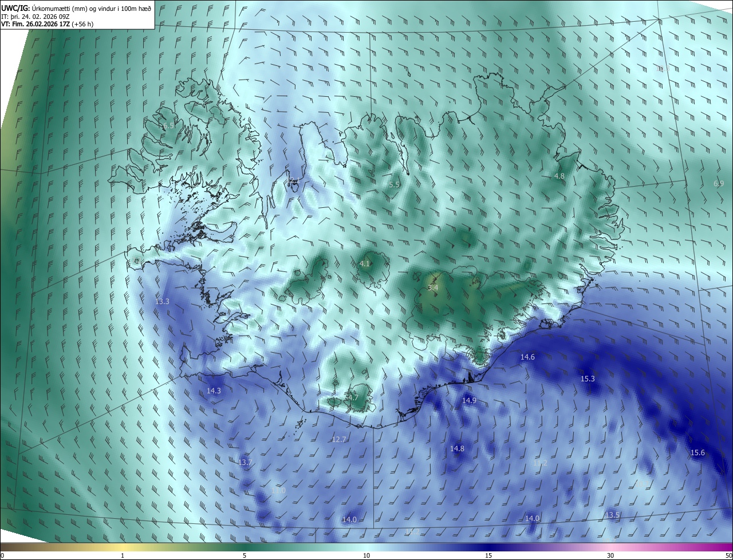Click the 0 tick on the color scale

[2, 555]
